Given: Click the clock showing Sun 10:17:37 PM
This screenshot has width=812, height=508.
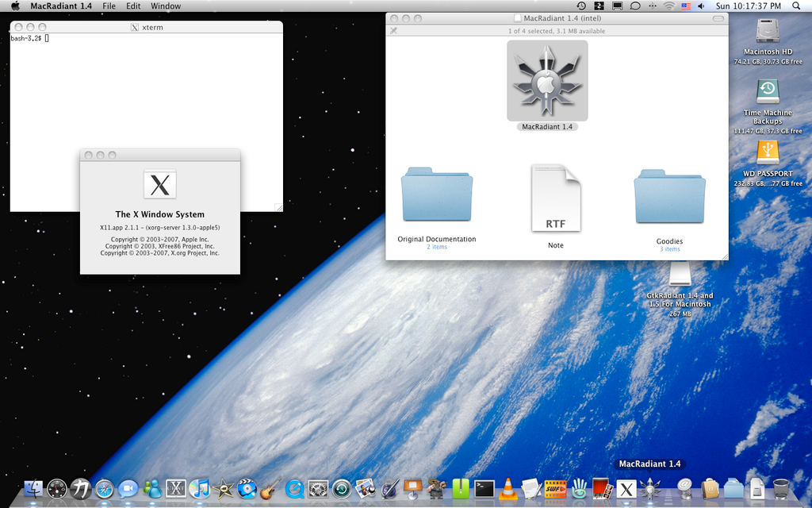Looking at the screenshot, I should [x=749, y=6].
